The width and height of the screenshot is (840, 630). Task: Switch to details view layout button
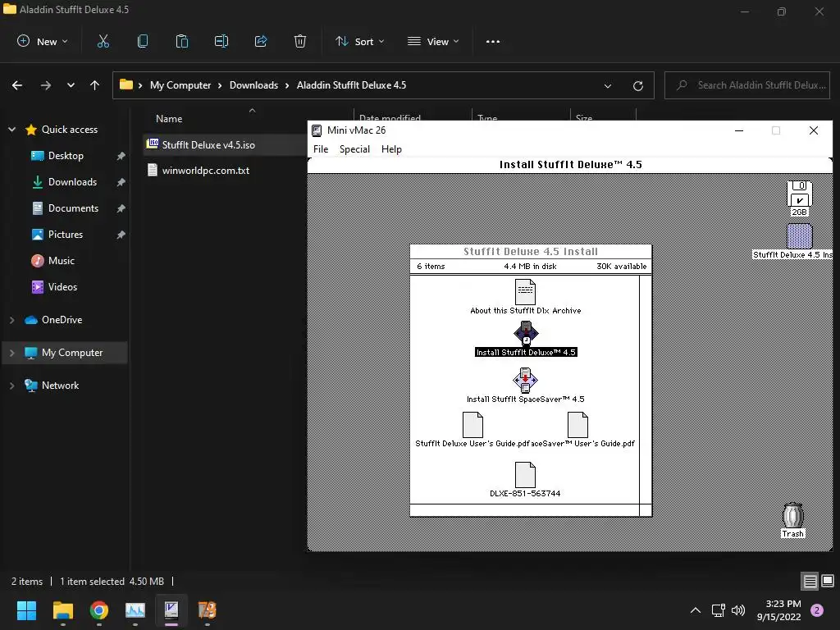tap(810, 582)
